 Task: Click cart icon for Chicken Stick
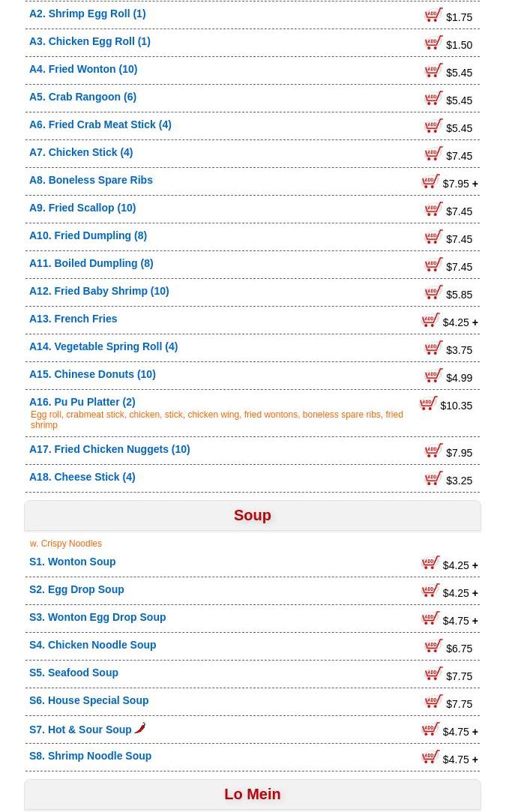click(433, 154)
